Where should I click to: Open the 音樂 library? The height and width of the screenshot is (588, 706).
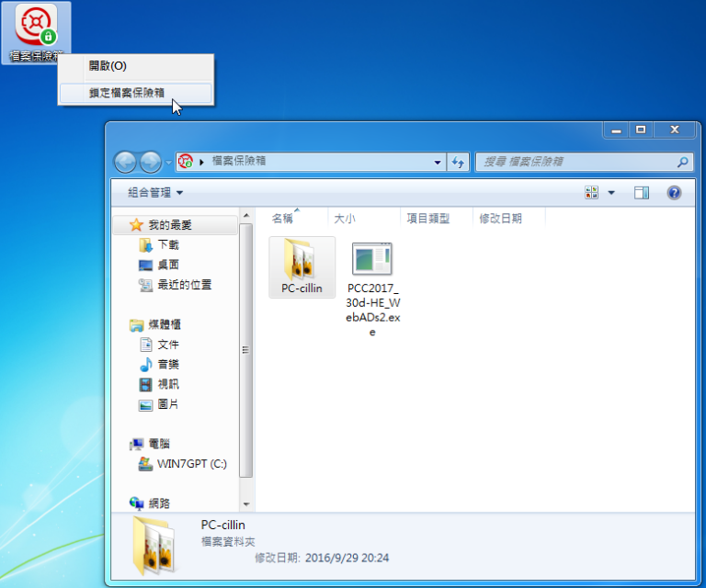(x=168, y=365)
